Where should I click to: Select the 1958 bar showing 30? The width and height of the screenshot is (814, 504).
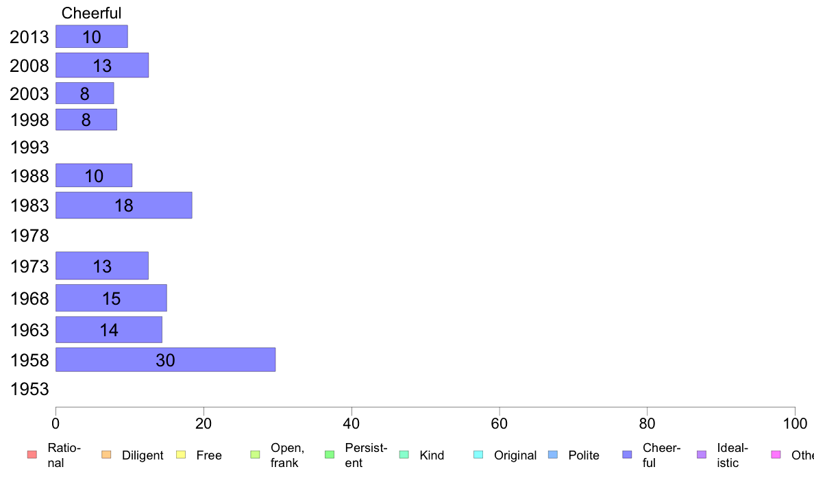tap(166, 360)
